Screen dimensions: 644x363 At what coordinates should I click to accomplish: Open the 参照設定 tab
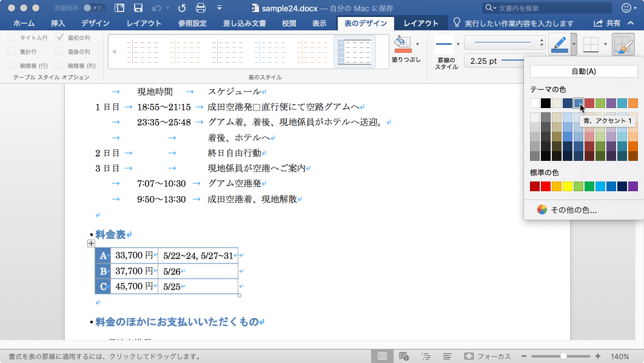pos(192,24)
